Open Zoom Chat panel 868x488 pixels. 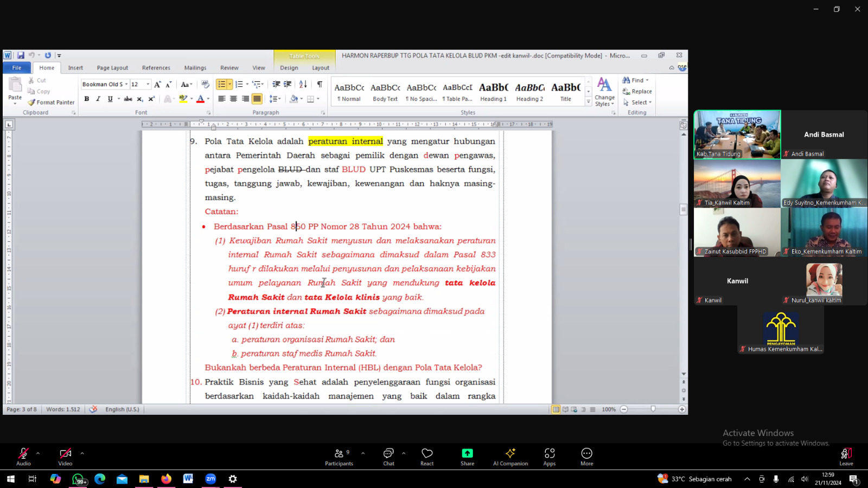(x=388, y=456)
